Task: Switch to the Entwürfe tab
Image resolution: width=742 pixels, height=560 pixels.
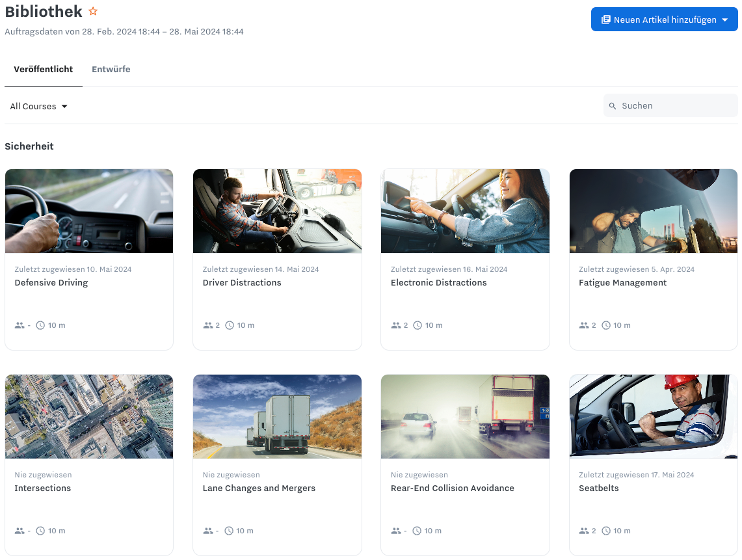Action: coord(111,69)
